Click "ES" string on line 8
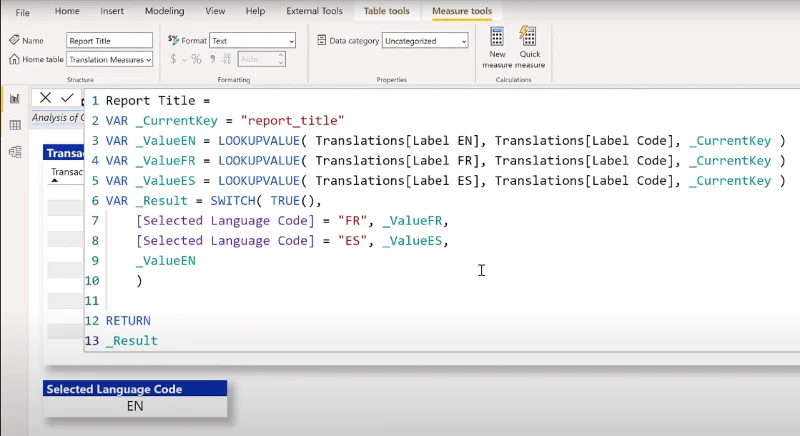 click(352, 241)
